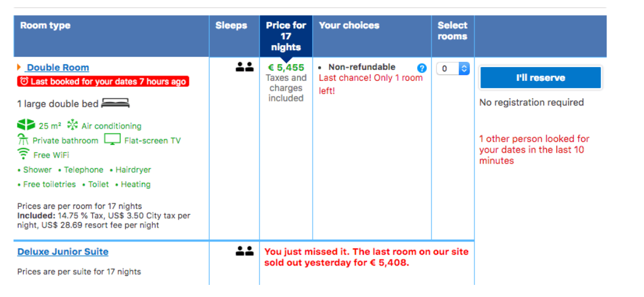Click the € 5,455 price
This screenshot has width=644, height=297.
(286, 68)
